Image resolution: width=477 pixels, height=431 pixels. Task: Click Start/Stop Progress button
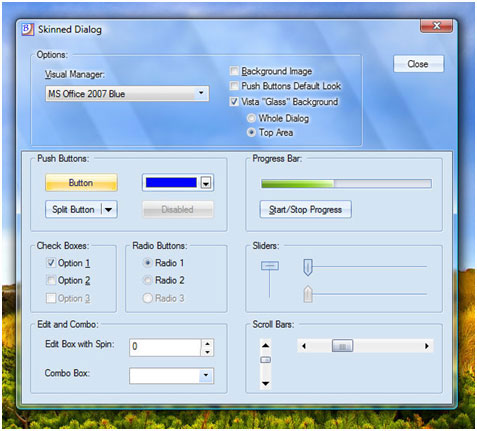coord(305,209)
